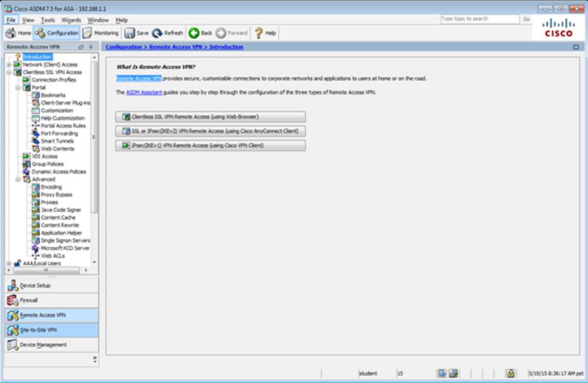Follow the ASDM Assistant link
Image resolution: width=588 pixels, height=383 pixels.
point(139,92)
